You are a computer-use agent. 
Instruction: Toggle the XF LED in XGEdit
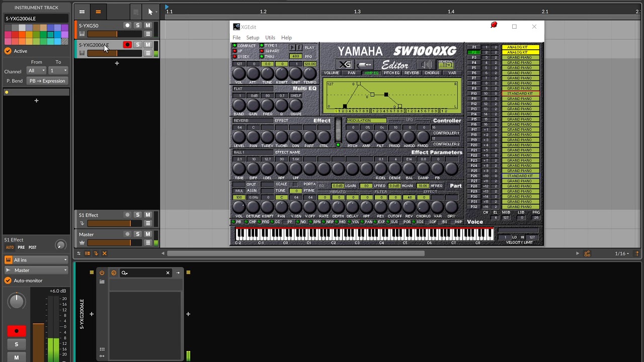point(234,51)
